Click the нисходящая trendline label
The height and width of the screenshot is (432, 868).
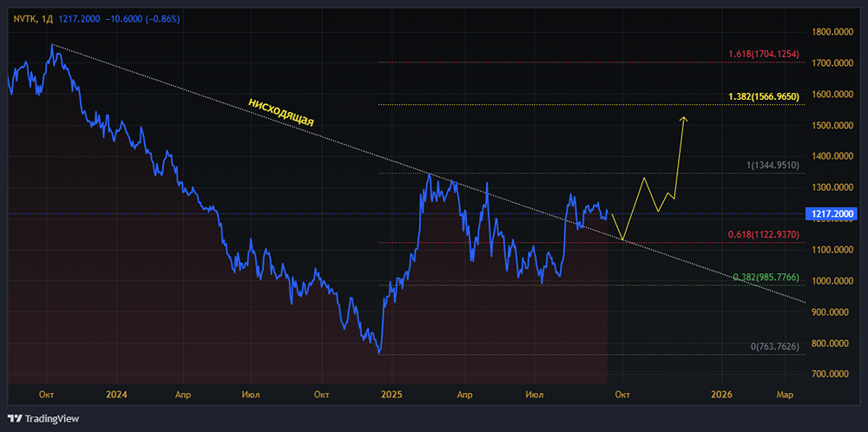[280, 112]
